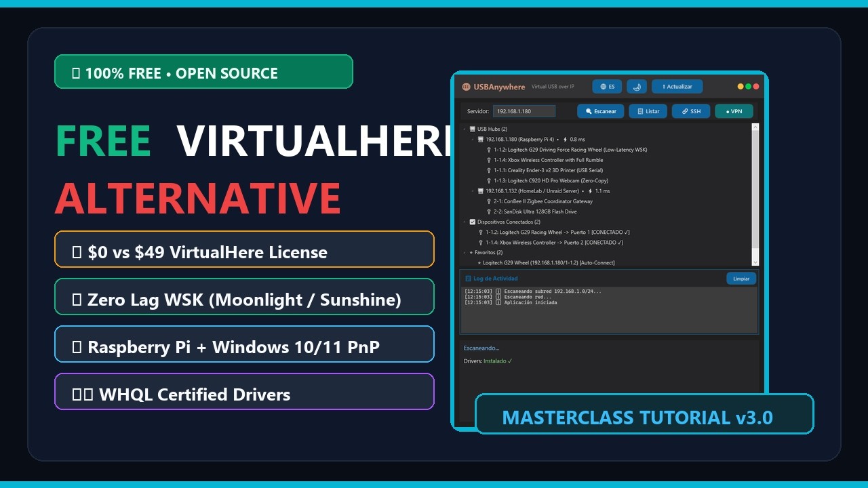
Task: Collapse the Favoritos group arrow
Action: [x=465, y=252]
